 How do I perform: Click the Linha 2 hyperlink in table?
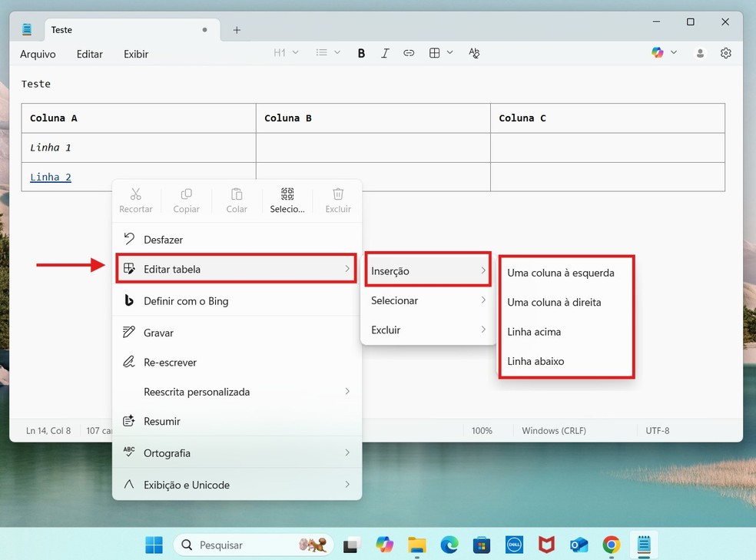pos(51,177)
